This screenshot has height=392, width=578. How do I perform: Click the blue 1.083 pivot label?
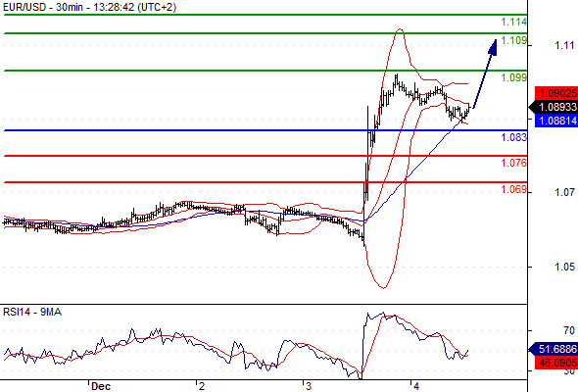point(514,137)
